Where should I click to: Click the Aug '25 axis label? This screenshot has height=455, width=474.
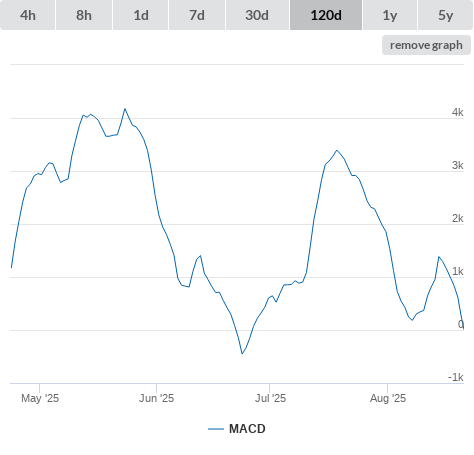pyautogui.click(x=388, y=398)
